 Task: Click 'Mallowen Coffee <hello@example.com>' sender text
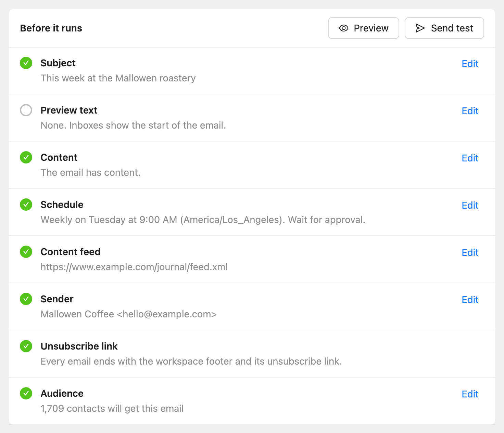(129, 314)
